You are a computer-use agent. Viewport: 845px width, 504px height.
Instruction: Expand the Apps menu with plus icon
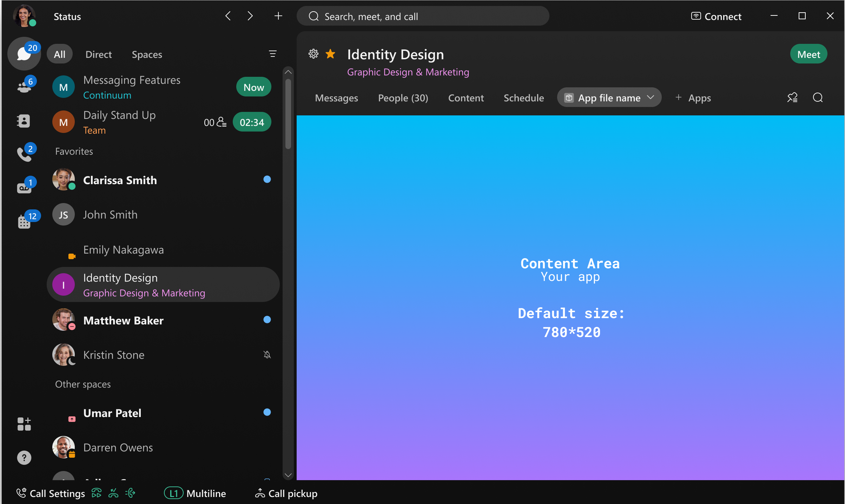(692, 98)
